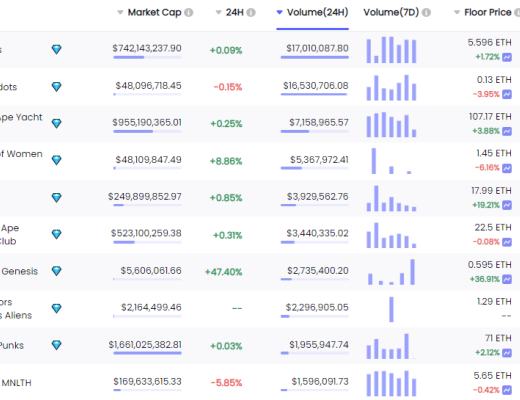
Task: Click the $955,190,365.01 market cap value
Action: (x=147, y=123)
